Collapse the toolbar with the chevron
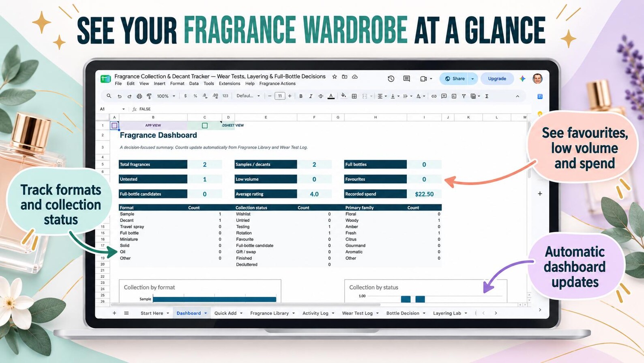Viewport: 644px width, 363px height. tap(517, 96)
